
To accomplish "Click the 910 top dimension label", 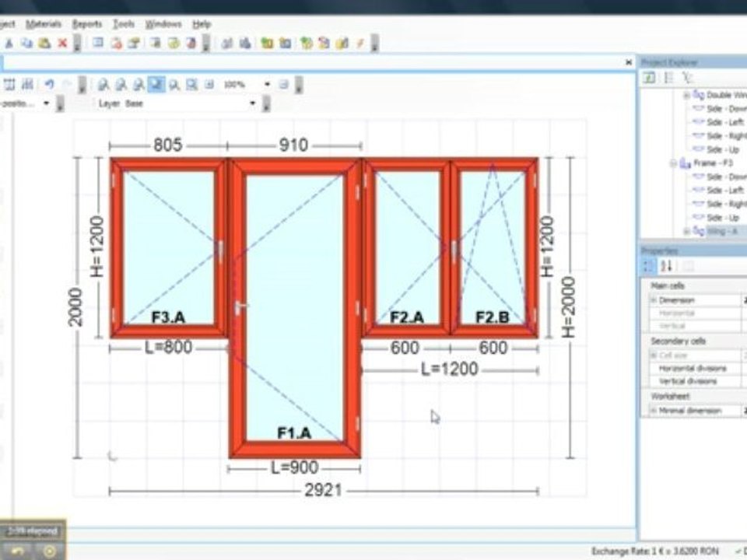I will pyautogui.click(x=293, y=145).
